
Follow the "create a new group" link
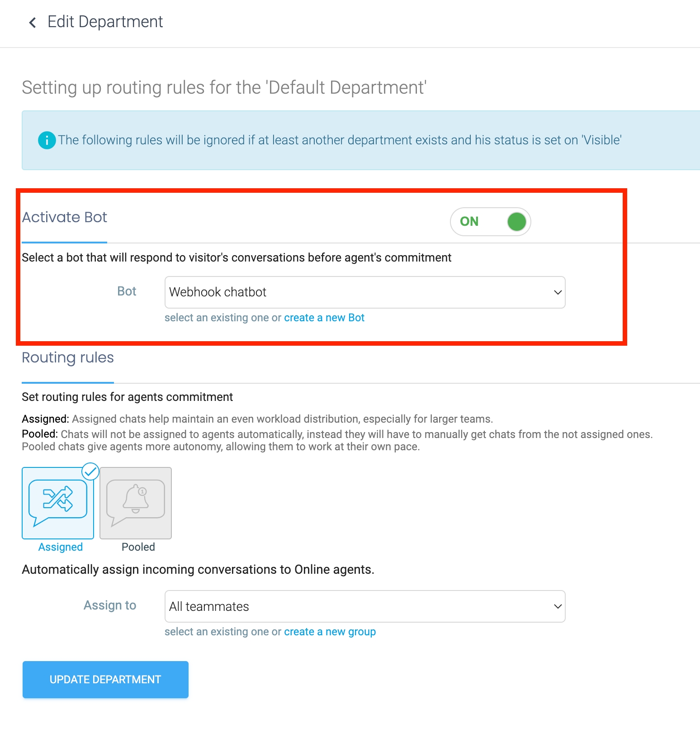tap(330, 632)
